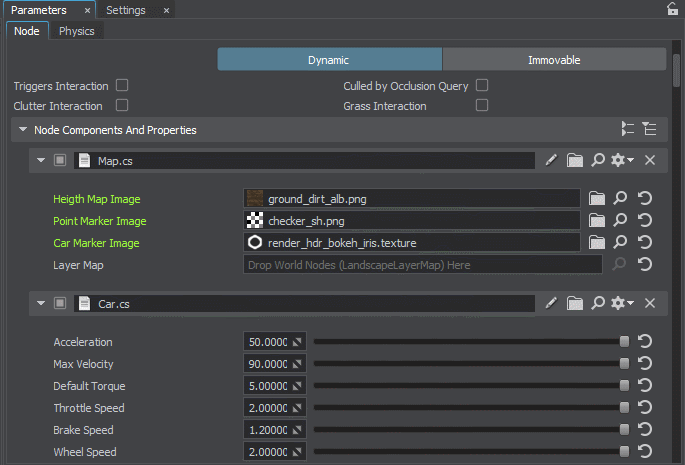Click the lock icon on Parameters panel
Screen dimensions: 685x465
coord(673,10)
